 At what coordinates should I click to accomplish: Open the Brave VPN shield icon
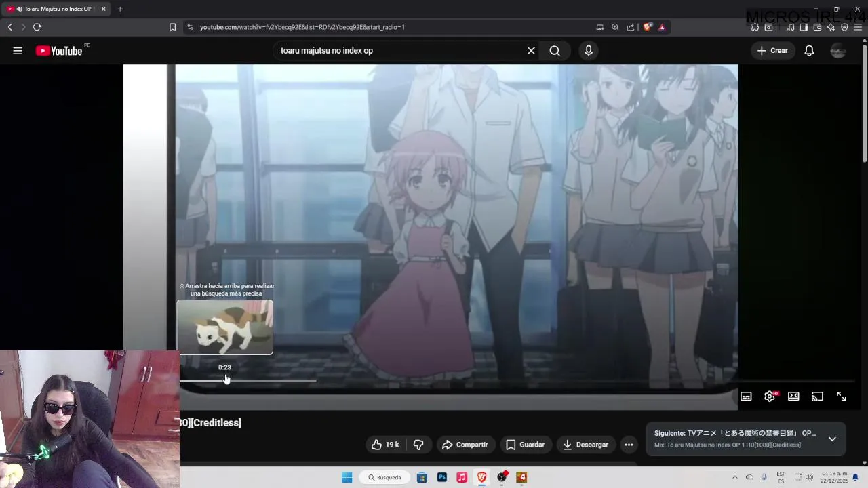[x=844, y=27]
